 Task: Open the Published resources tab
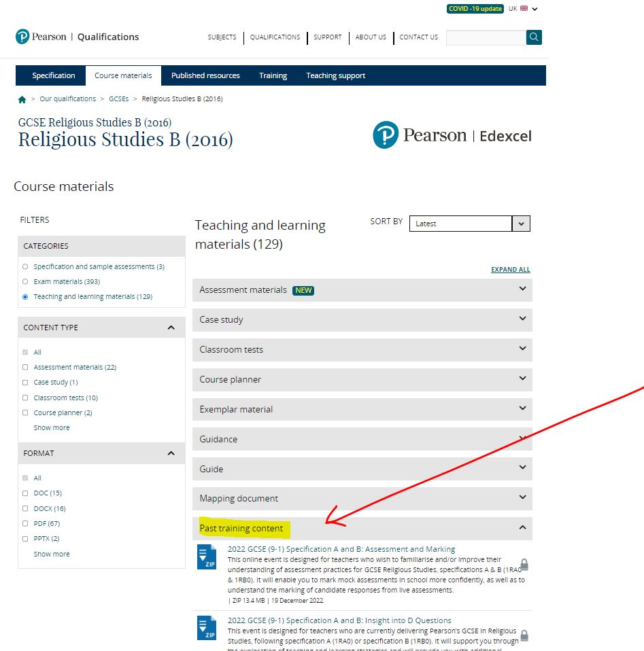(205, 75)
